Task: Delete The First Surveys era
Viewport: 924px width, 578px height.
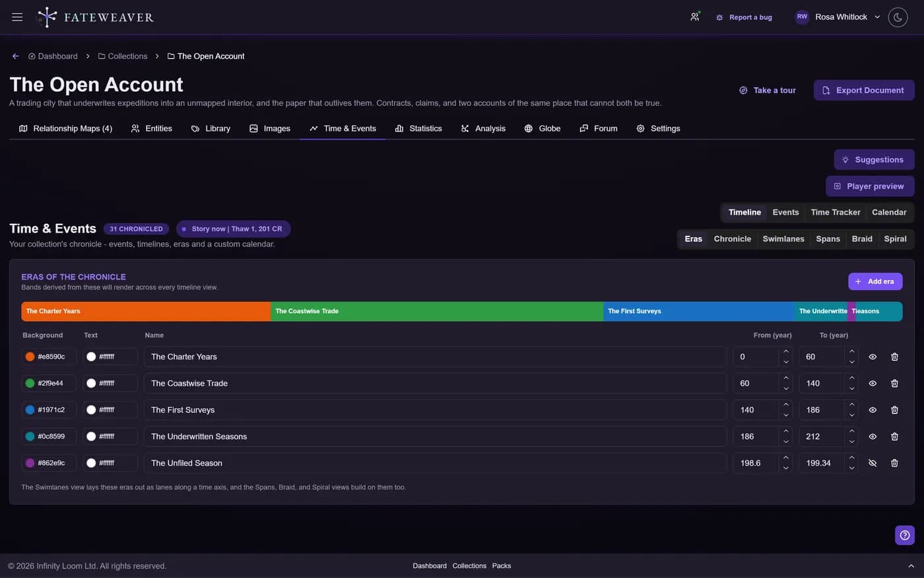Action: point(894,410)
